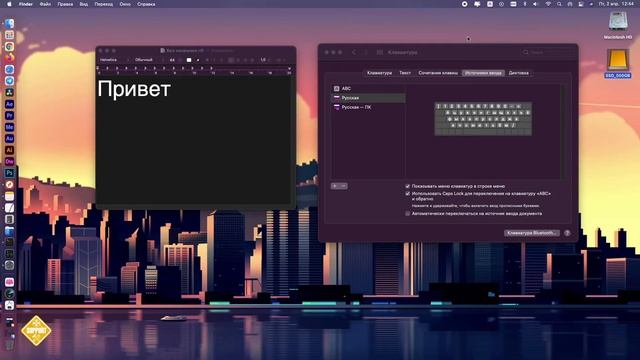
Task: Launch Adobe Audition from the Dock
Action: click(x=9, y=138)
